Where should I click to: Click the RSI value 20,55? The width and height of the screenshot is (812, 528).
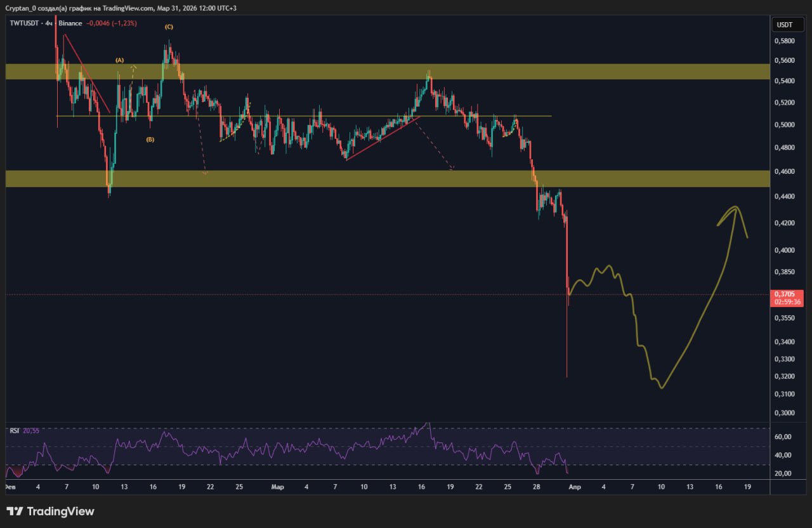[31, 430]
